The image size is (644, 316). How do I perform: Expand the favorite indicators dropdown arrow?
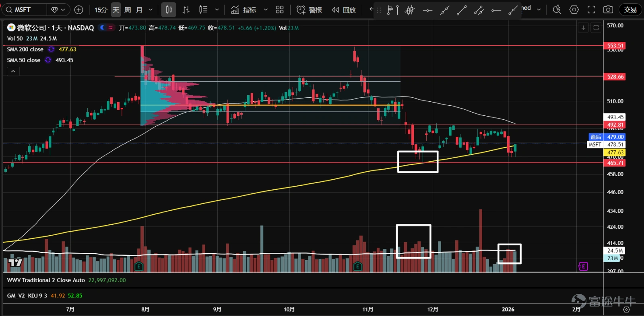click(x=266, y=10)
